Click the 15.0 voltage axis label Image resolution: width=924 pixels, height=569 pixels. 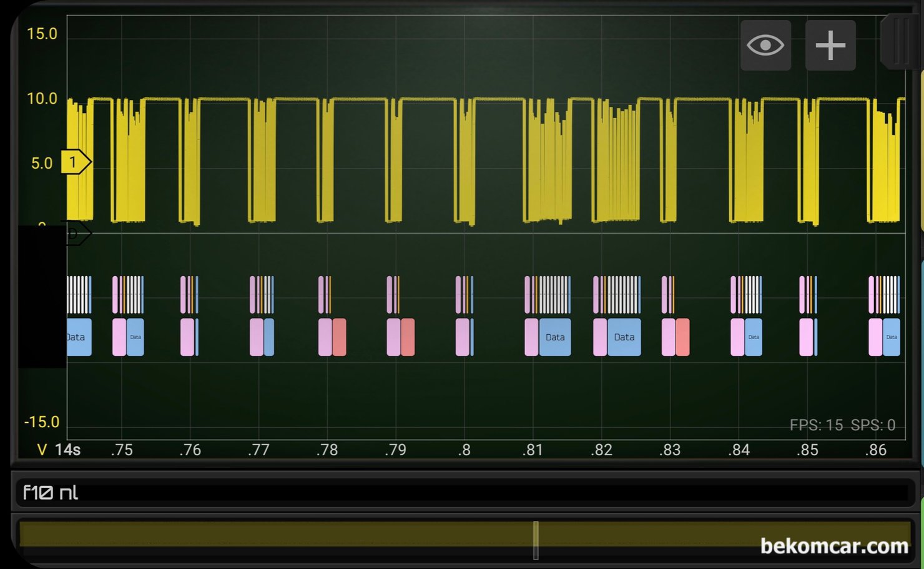42,34
